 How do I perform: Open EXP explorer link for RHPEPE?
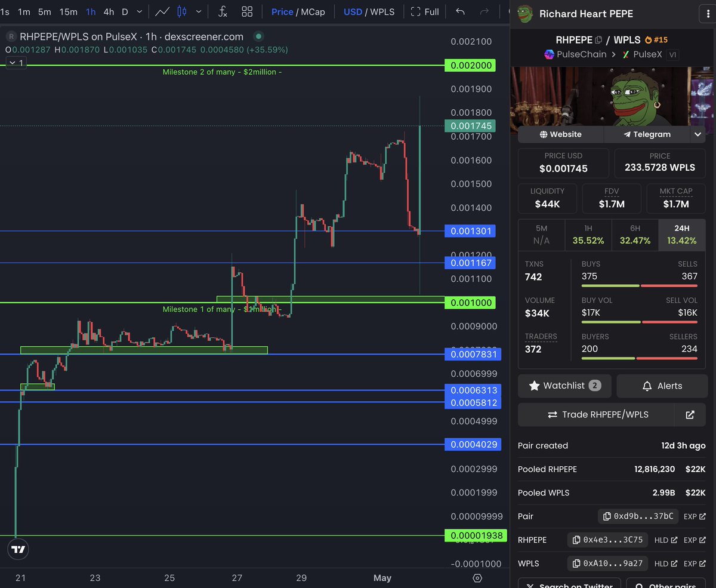(x=695, y=540)
